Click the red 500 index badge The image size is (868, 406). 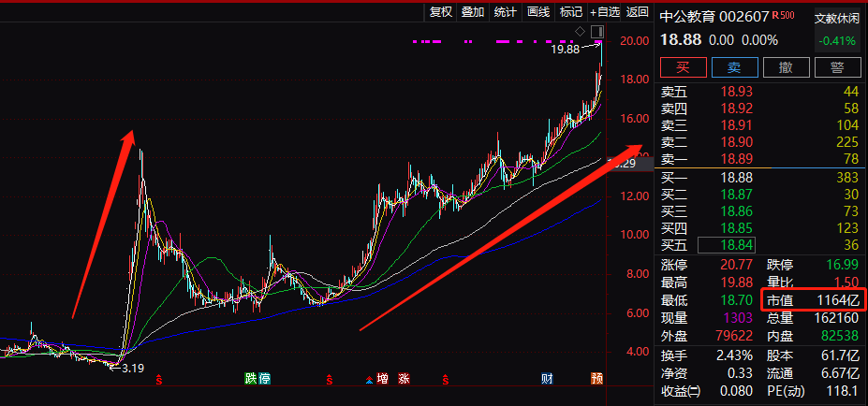(x=787, y=15)
